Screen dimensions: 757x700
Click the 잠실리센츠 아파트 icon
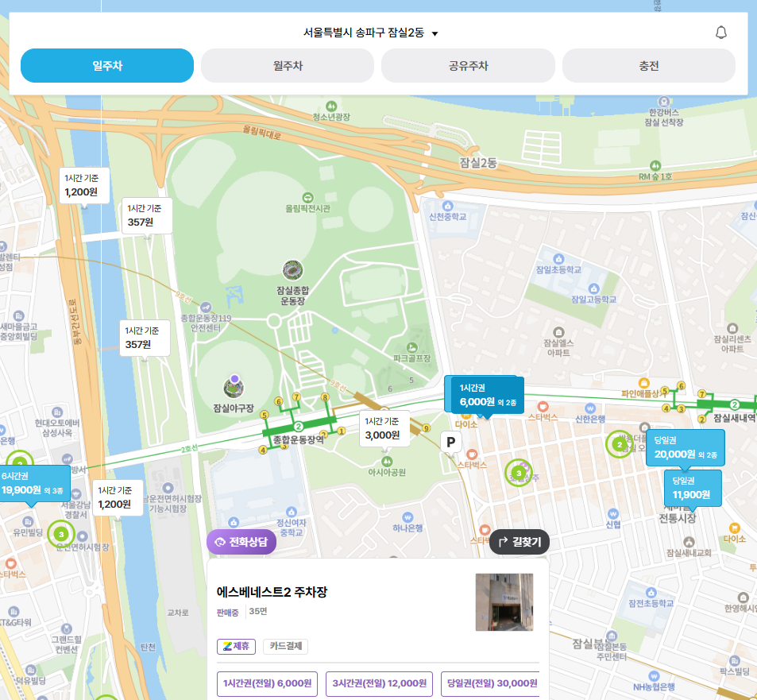tap(732, 328)
